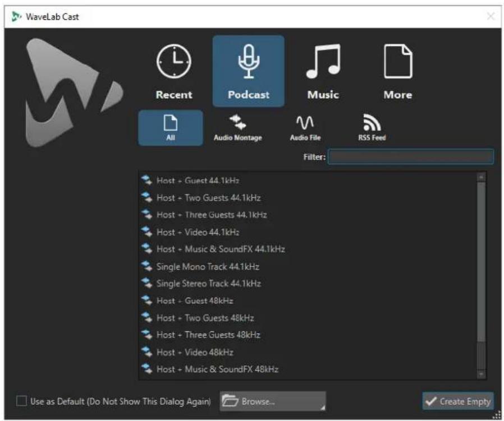Select Host + Three Guests 44.1kHz template

point(309,215)
